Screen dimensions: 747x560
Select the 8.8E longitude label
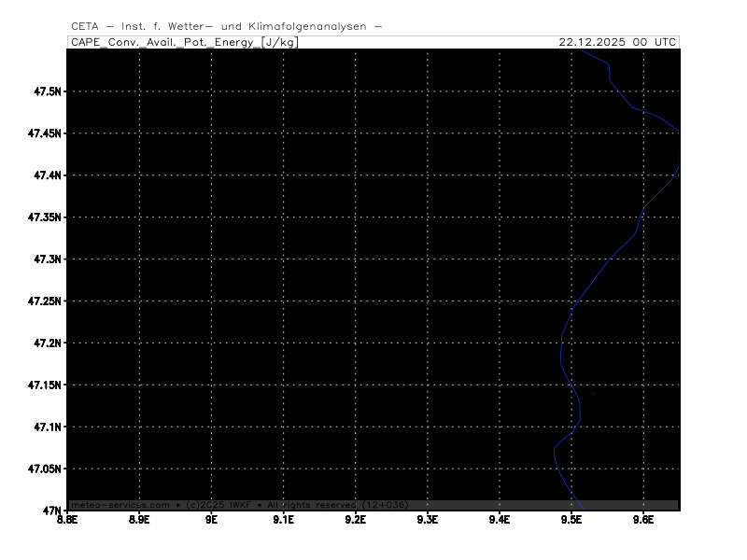(x=67, y=520)
